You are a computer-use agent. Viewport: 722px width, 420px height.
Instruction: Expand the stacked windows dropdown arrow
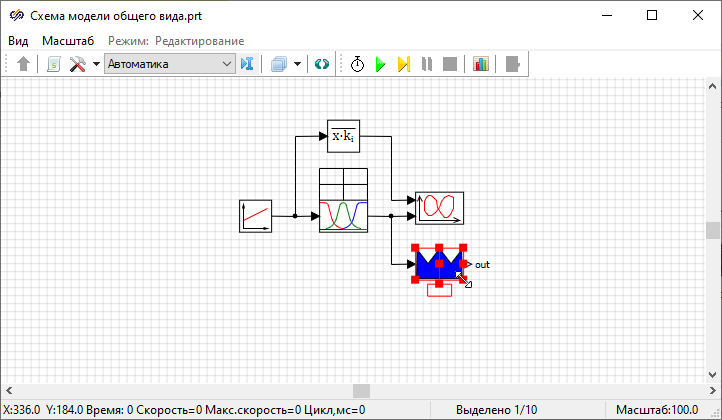[x=297, y=64]
